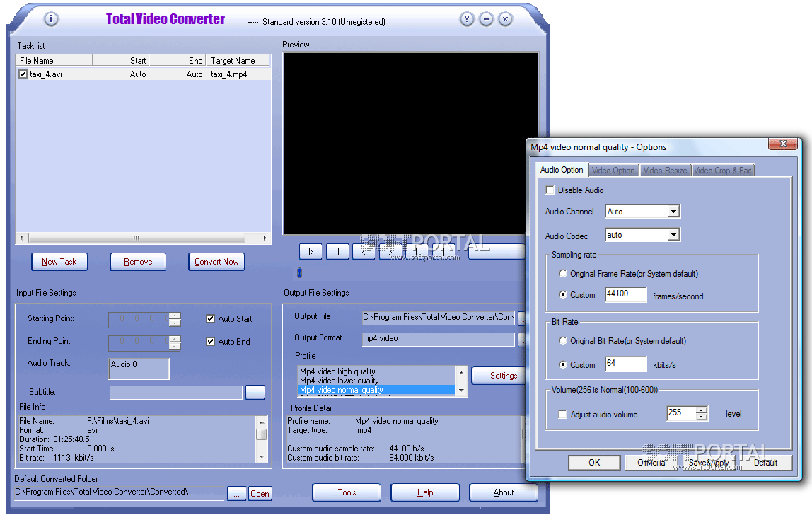Viewport: 812px width, 520px height.
Task: Click the Starting Point spinner arrows
Action: pyautogui.click(x=175, y=320)
